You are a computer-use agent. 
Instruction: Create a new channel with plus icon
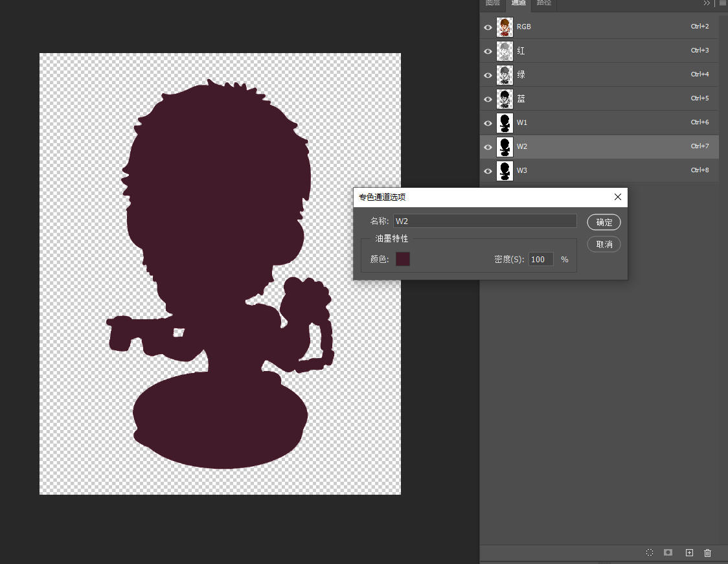(689, 552)
